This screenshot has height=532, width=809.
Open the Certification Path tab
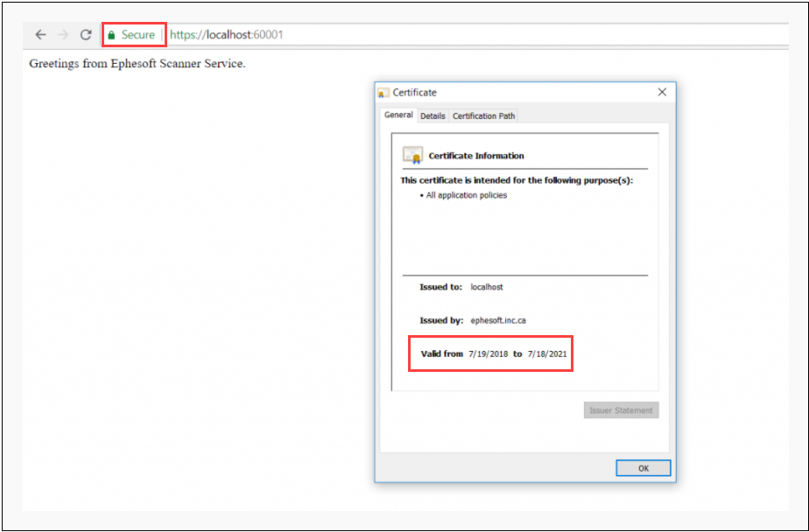pos(483,116)
